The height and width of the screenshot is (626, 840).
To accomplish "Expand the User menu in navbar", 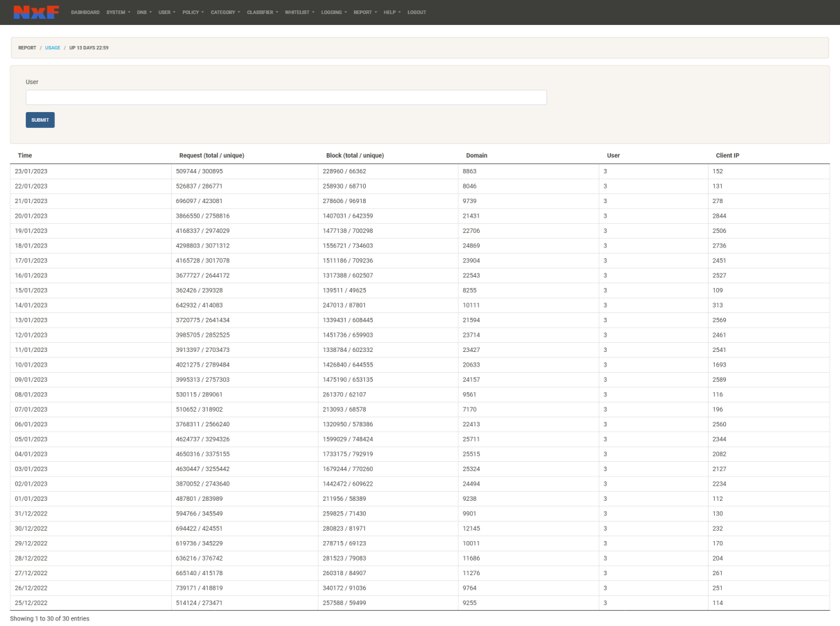I will (x=167, y=13).
